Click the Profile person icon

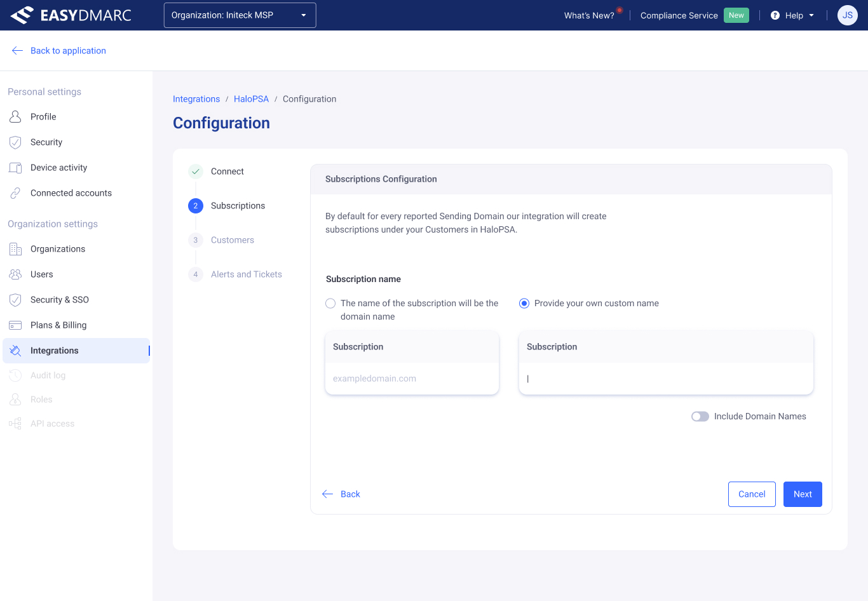coord(15,117)
